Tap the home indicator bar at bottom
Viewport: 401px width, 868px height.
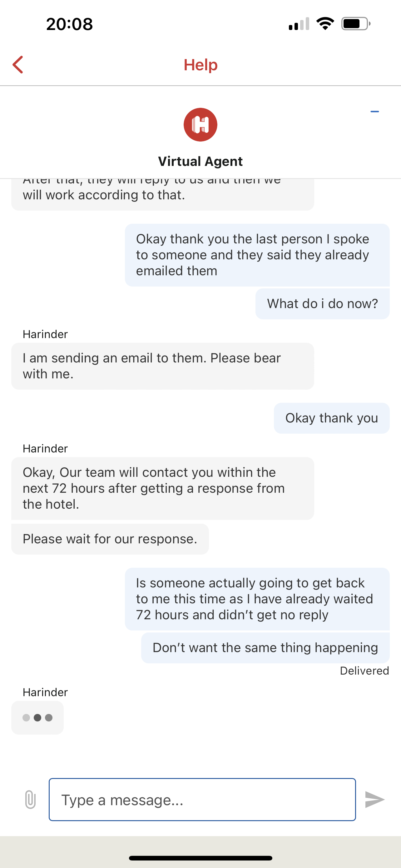200,856
